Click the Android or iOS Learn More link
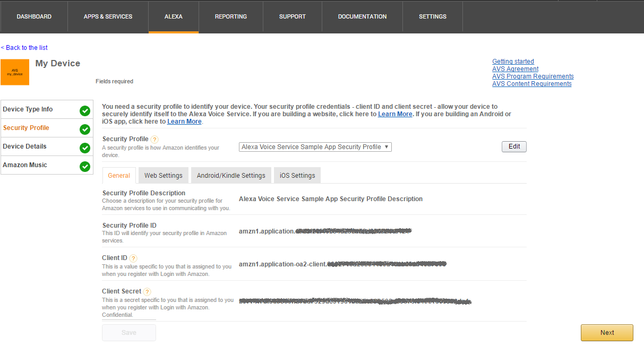Viewport: 644px width, 346px height. [x=184, y=122]
